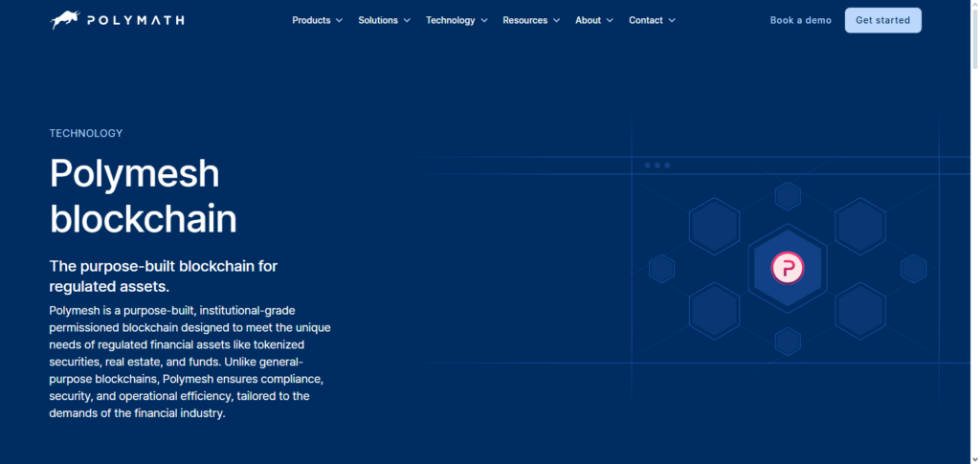The width and height of the screenshot is (980, 464).
Task: Click the Polymath bull logo icon
Action: [65, 20]
